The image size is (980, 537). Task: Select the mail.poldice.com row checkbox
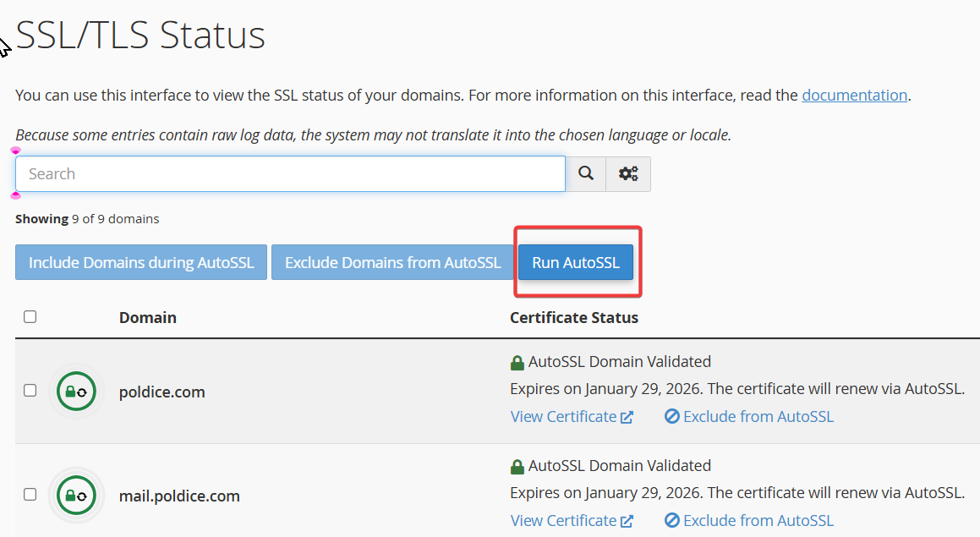coord(30,495)
